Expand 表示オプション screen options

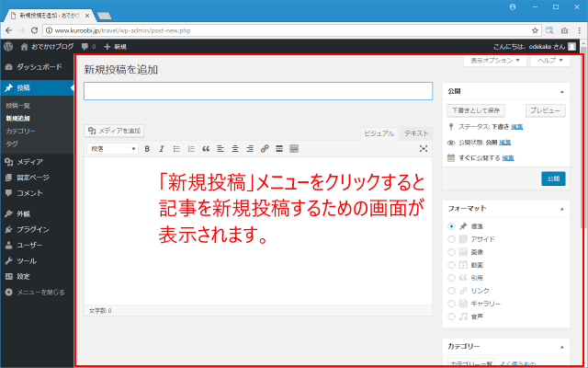tap(495, 61)
